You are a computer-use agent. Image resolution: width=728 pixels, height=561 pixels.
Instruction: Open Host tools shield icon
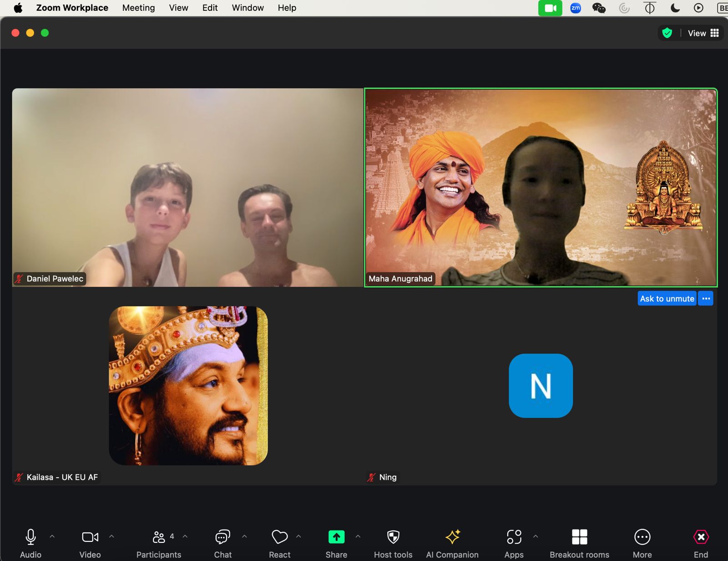click(393, 537)
